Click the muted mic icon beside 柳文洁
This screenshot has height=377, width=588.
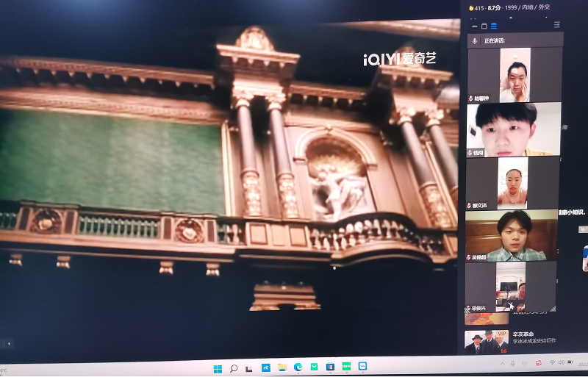coord(469,206)
